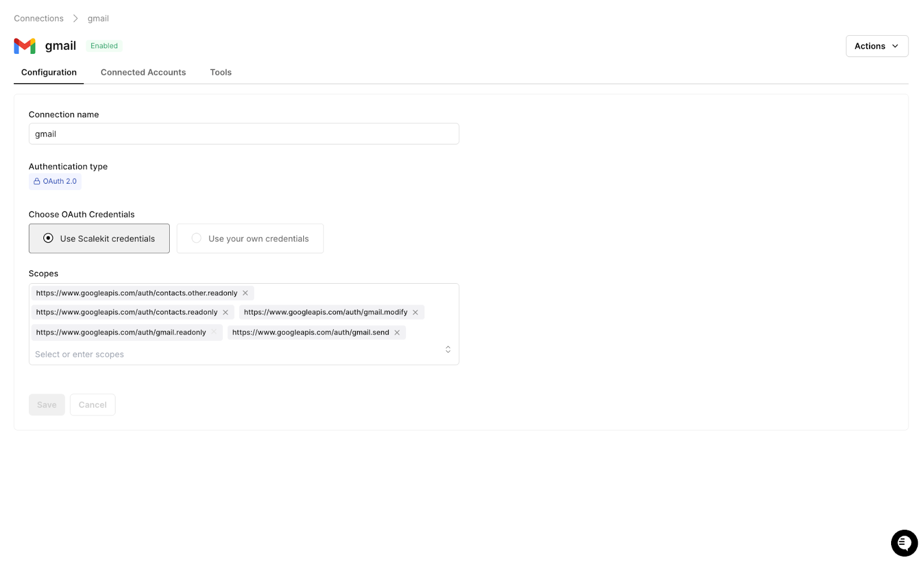Remove the gmail.readonly scope tag
This screenshot has width=924, height=568.
(214, 332)
